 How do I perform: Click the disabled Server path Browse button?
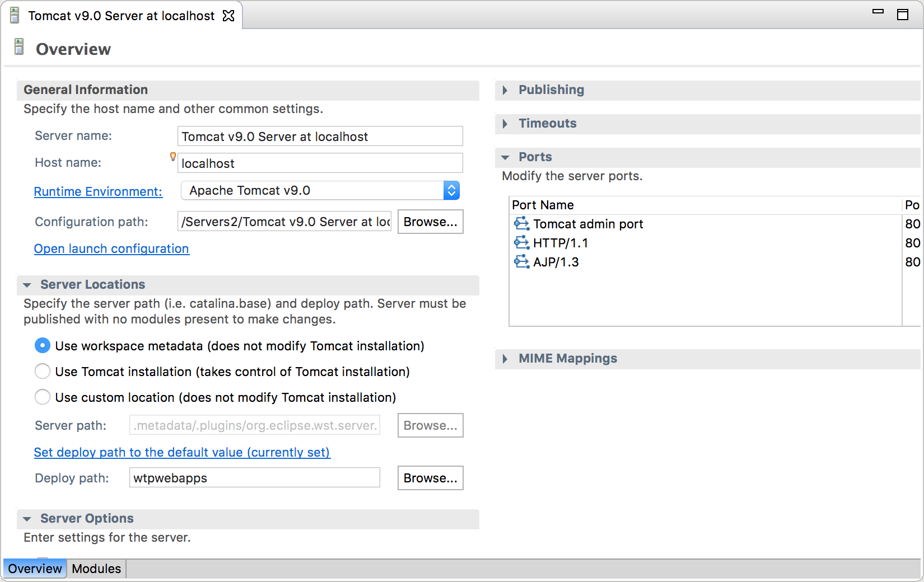click(x=430, y=425)
